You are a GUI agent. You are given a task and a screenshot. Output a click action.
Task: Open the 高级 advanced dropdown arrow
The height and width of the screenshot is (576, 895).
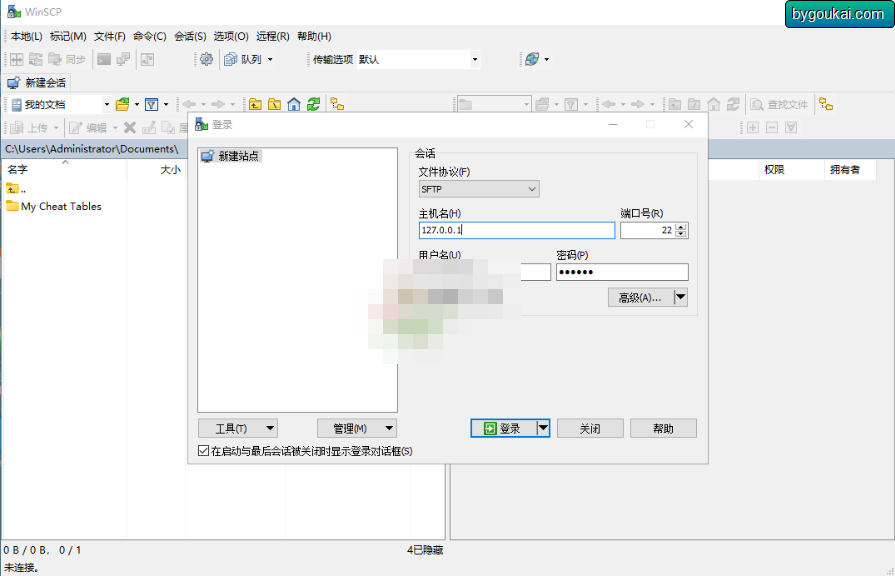(680, 297)
